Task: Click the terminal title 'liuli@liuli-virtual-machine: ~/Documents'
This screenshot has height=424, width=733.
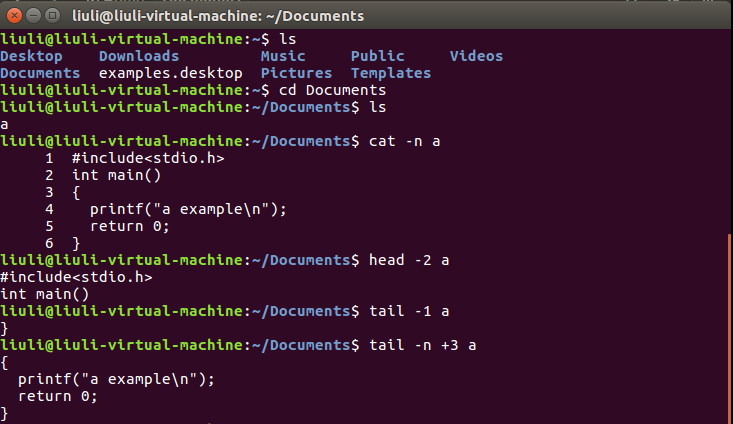Action: [x=218, y=16]
